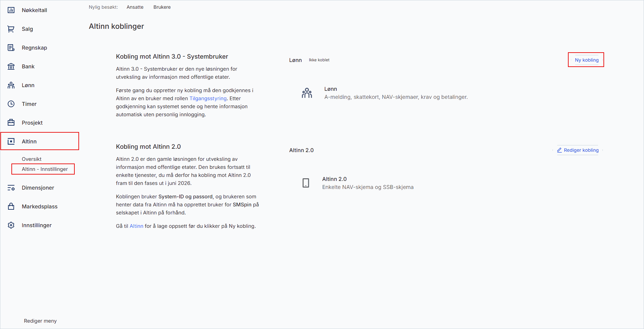The image size is (644, 329).
Task: Open the Altinn menu section
Action: [29, 141]
